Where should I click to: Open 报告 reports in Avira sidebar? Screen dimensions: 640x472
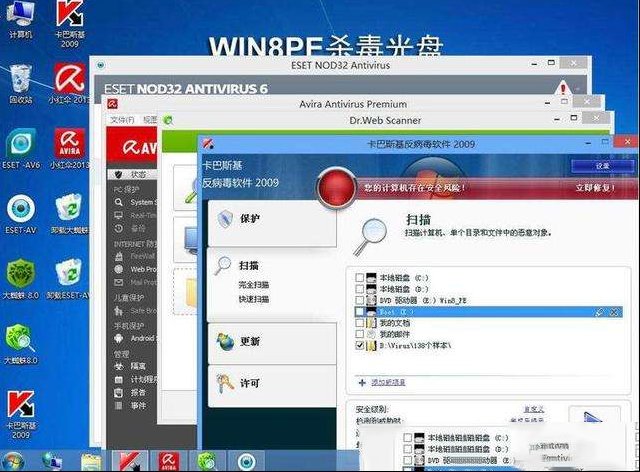(131, 392)
